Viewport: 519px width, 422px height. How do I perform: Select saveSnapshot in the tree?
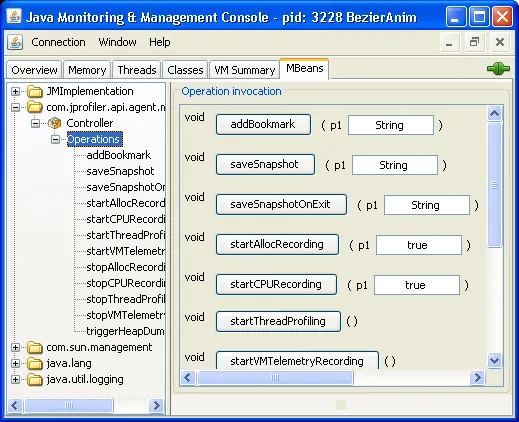[x=120, y=171]
